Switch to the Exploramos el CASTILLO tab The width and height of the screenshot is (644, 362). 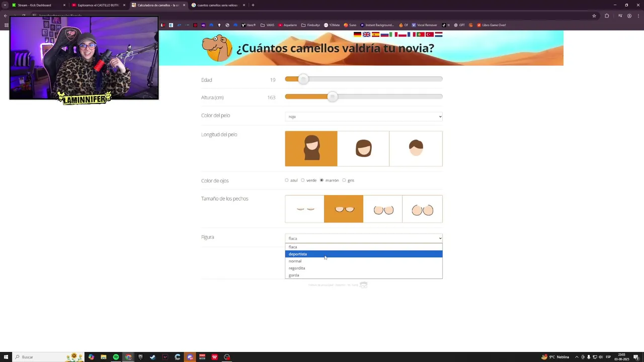click(x=99, y=5)
